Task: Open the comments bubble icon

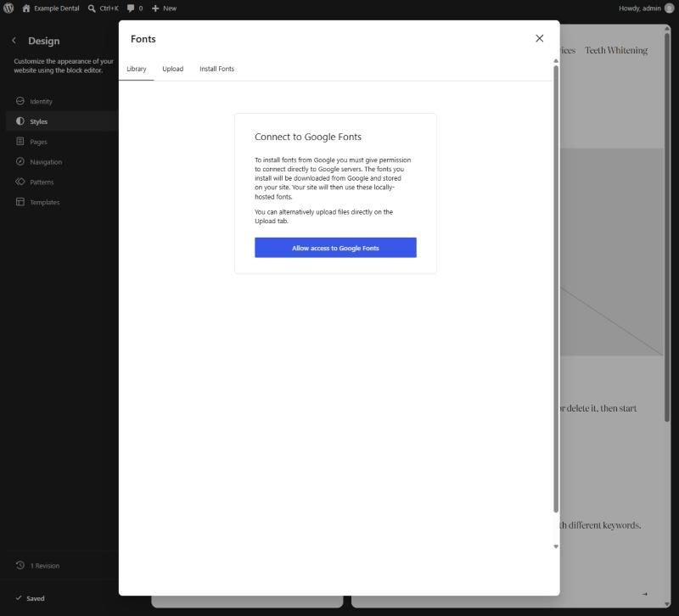Action: tap(131, 8)
